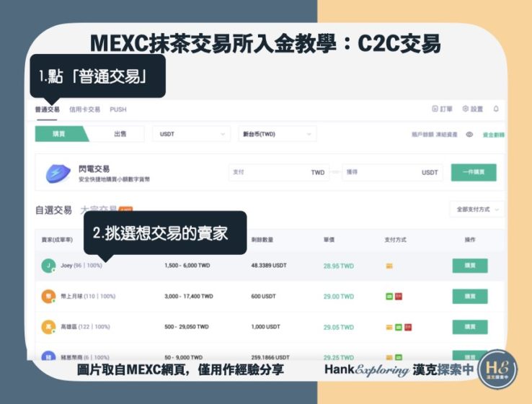Click the 資金劃轉 transfer link

494,135
